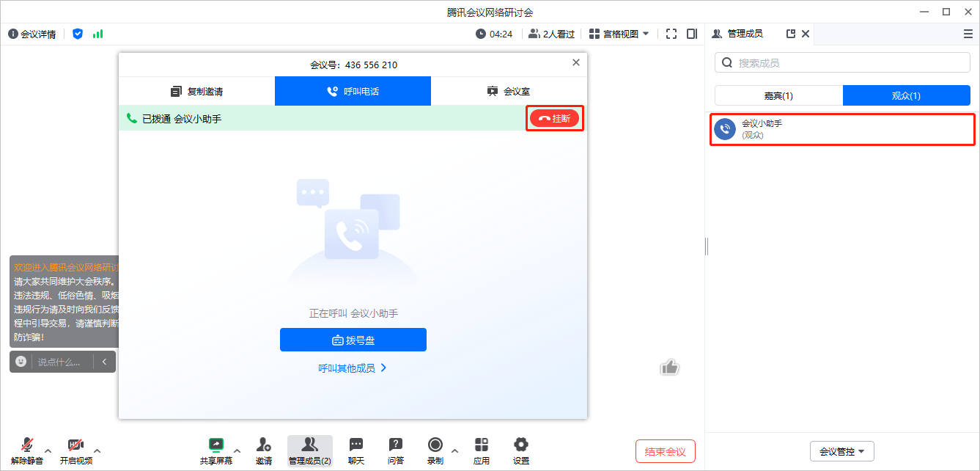Switch to the 观众(1) tab
The height and width of the screenshot is (471, 980).
click(x=907, y=95)
